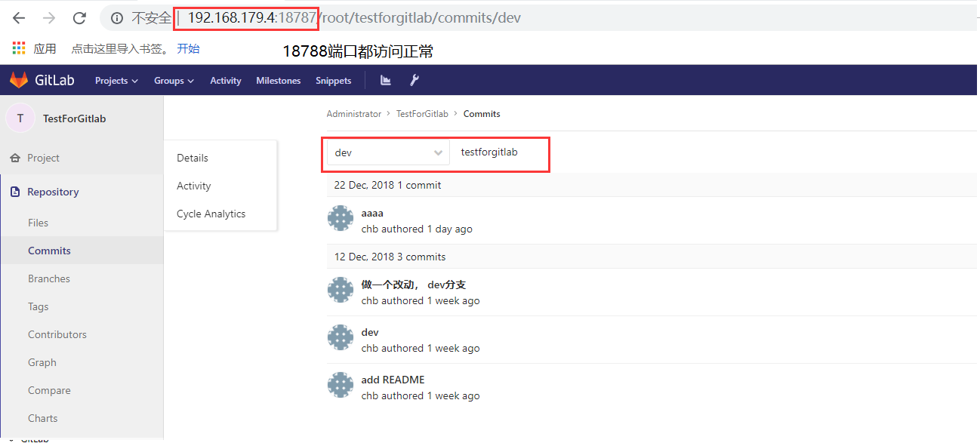Open the 做一个改动, dev分支 commit
This screenshot has width=980, height=443.
point(414,285)
